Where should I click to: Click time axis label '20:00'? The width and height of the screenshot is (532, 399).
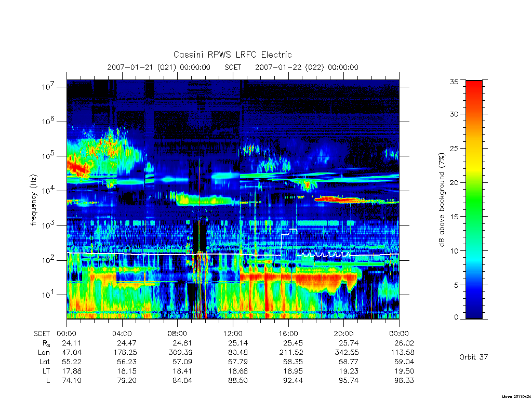[x=344, y=334]
